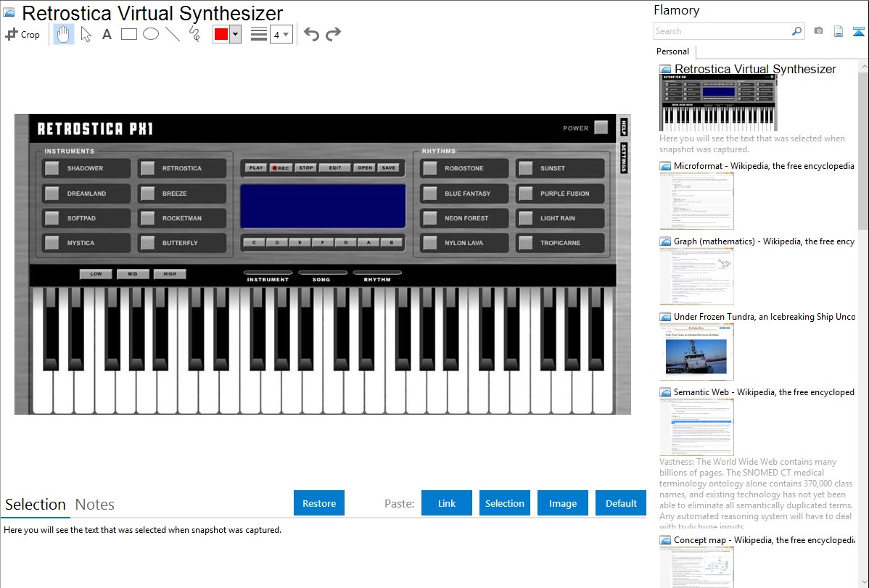The height and width of the screenshot is (588, 869).
Task: Select the PURPLE FUSION rhythm
Action: 525,193
